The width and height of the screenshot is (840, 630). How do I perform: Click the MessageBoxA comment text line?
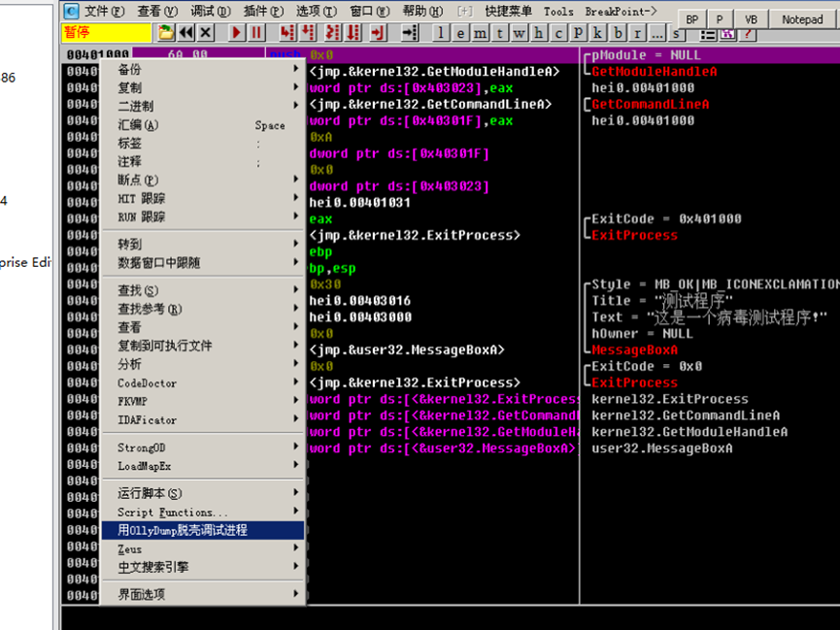coord(634,349)
